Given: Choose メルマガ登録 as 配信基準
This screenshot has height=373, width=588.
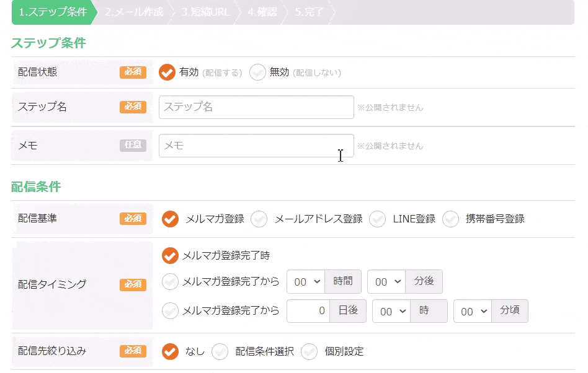Looking at the screenshot, I should 170,219.
